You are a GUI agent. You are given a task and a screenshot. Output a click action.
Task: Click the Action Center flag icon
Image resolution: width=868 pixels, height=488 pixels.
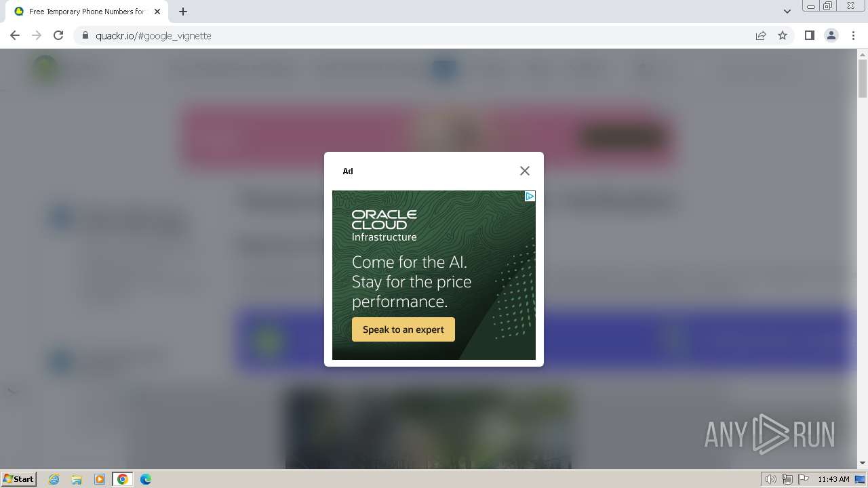804,479
